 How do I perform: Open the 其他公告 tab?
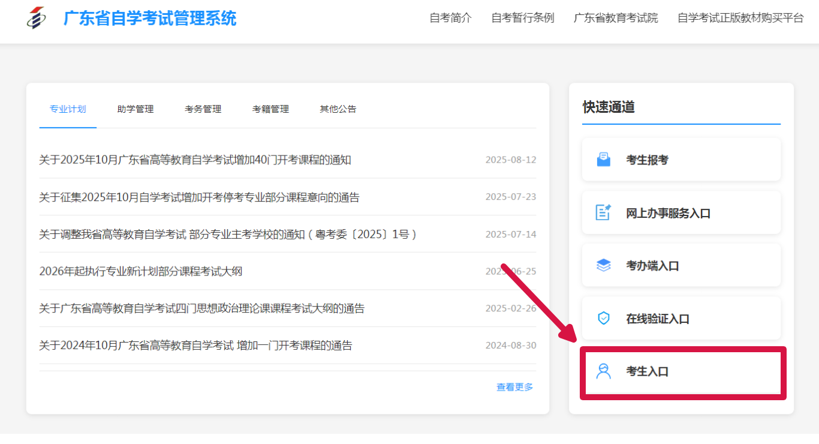(338, 109)
